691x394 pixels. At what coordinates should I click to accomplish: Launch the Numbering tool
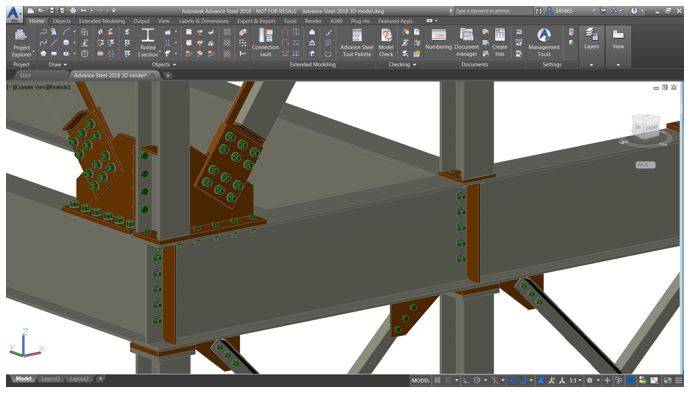(438, 39)
